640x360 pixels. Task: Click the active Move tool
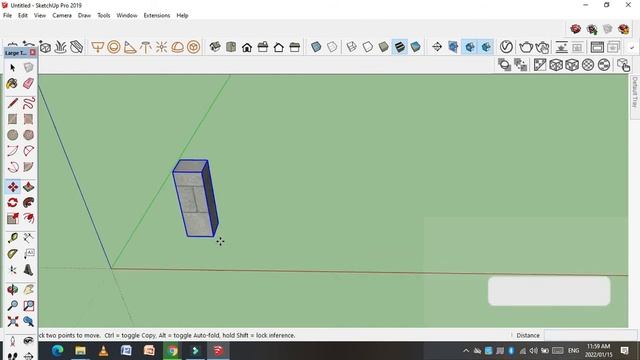(x=12, y=187)
